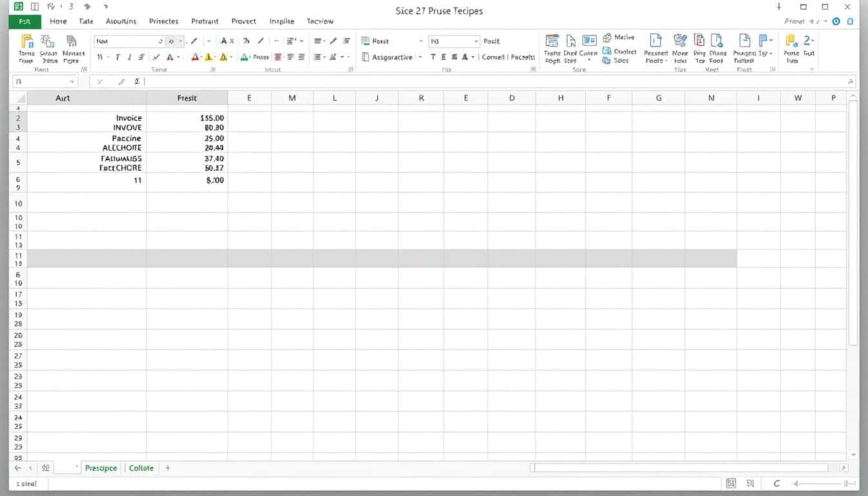Select the cell containing ALECHOITE
Viewport: 868px width, 496px height.
click(87, 148)
